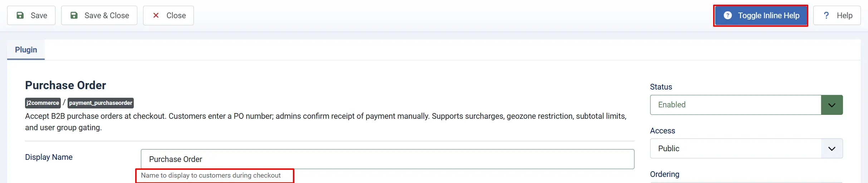Screen dimensions: 868x183
Task: Click the j2commerce folder badge
Action: 43,103
